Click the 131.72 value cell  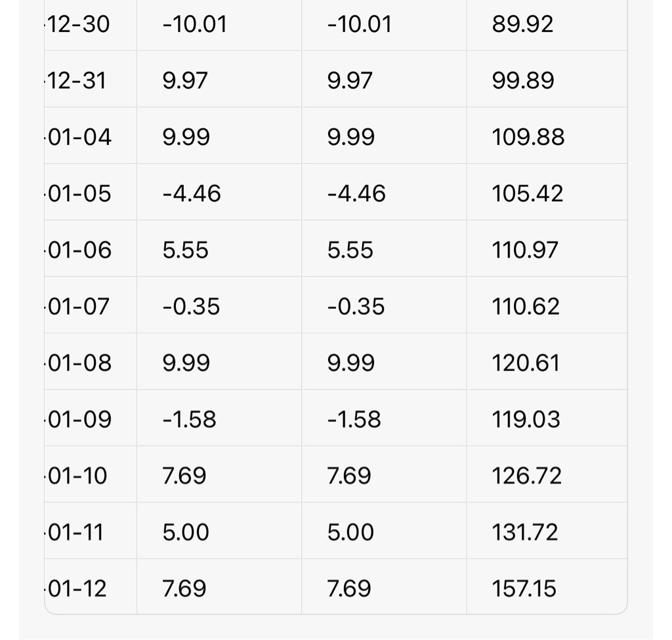tap(524, 532)
